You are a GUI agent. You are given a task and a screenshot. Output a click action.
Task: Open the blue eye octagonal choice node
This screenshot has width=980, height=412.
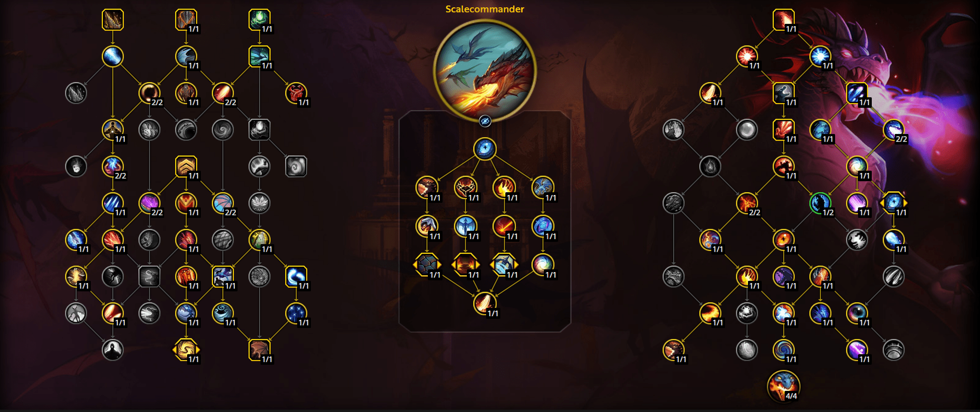pyautogui.click(x=893, y=203)
